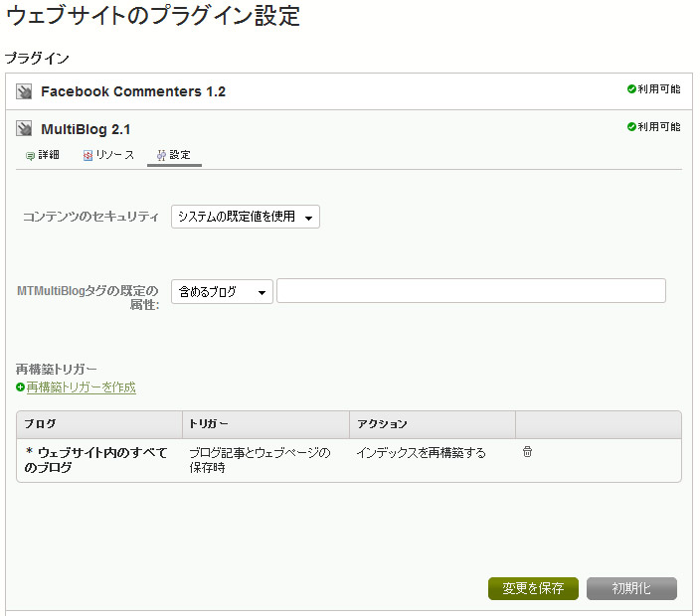Open コンテンツのセキュリティ dropdown
The image size is (700, 616).
pyautogui.click(x=245, y=217)
